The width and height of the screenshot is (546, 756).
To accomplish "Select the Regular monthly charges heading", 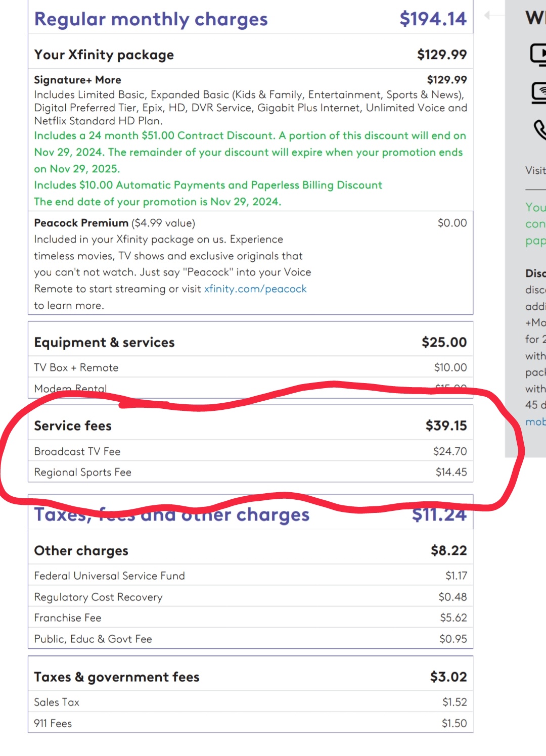I will point(151,19).
